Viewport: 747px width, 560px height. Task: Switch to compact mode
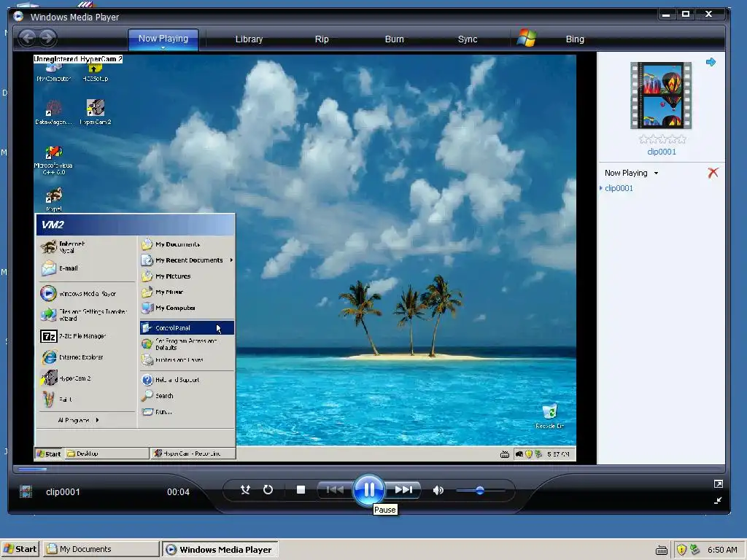pos(719,500)
